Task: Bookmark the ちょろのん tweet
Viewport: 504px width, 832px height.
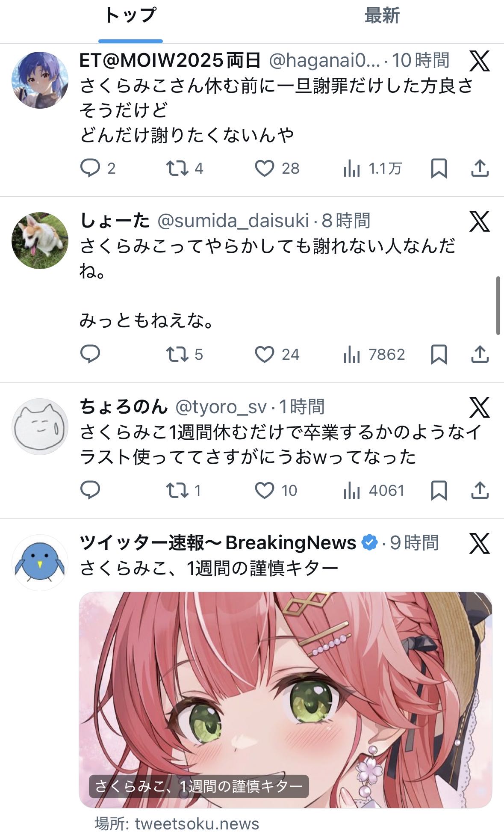Action: coord(439,490)
